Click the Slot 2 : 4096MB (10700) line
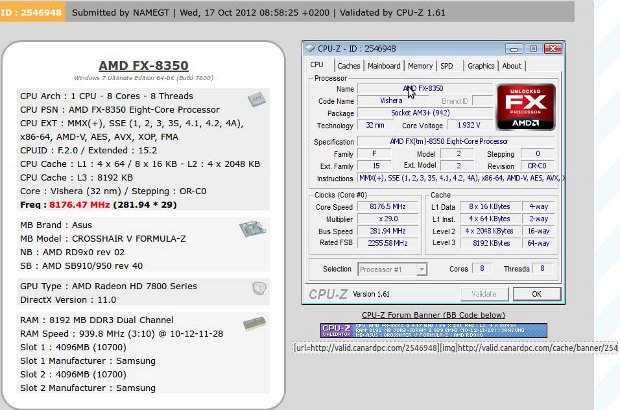620x410 pixels. [73, 374]
